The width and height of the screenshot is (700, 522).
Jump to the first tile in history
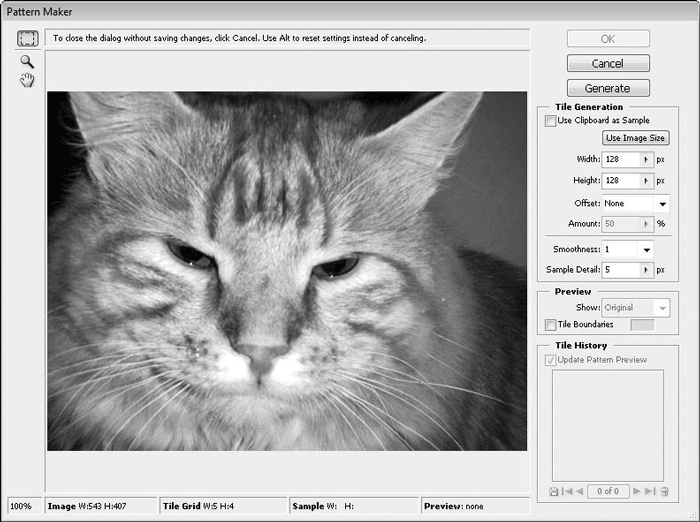point(567,492)
